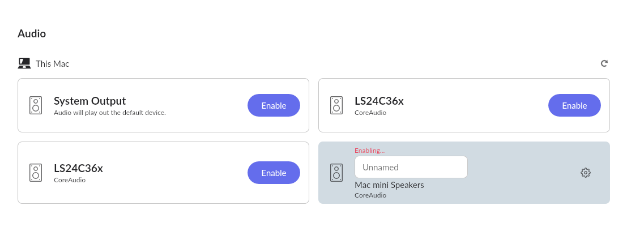Click the Mac mini Speakers label
644x227 pixels.
[x=389, y=185]
